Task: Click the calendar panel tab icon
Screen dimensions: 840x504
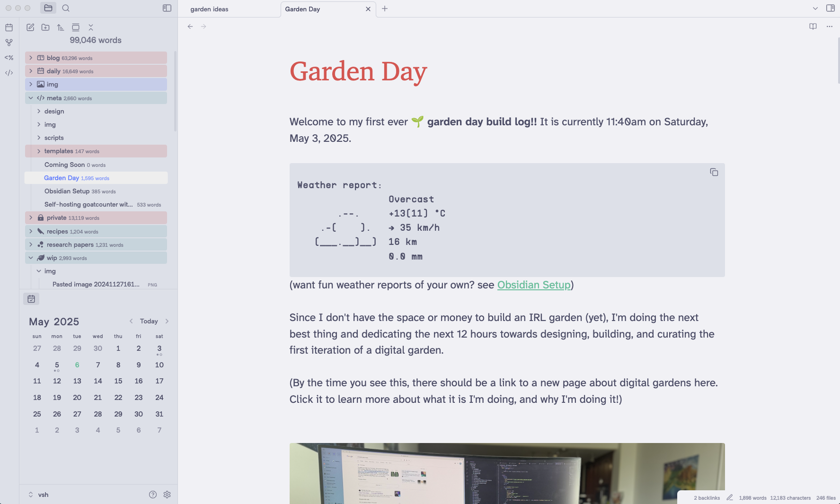Action: coord(31,299)
